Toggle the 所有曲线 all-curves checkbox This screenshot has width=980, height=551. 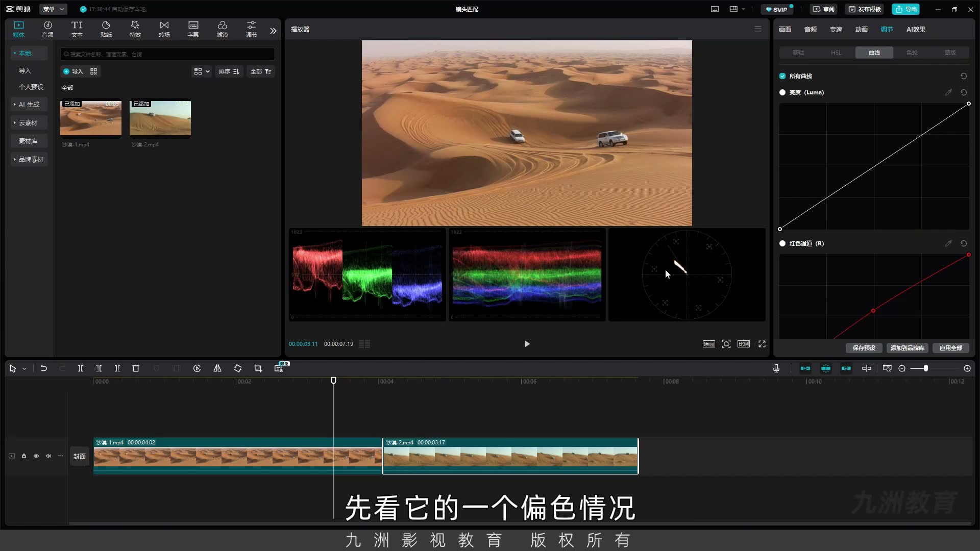782,76
